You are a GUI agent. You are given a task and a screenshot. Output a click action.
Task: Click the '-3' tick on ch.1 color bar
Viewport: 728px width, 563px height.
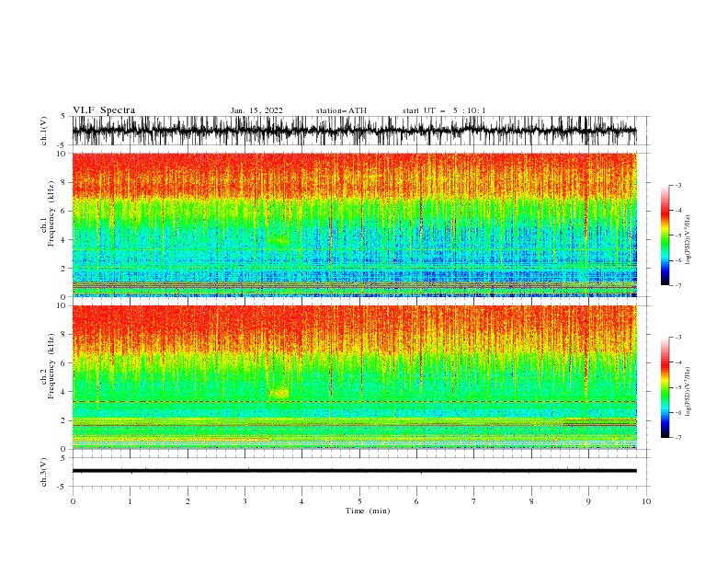pos(677,185)
